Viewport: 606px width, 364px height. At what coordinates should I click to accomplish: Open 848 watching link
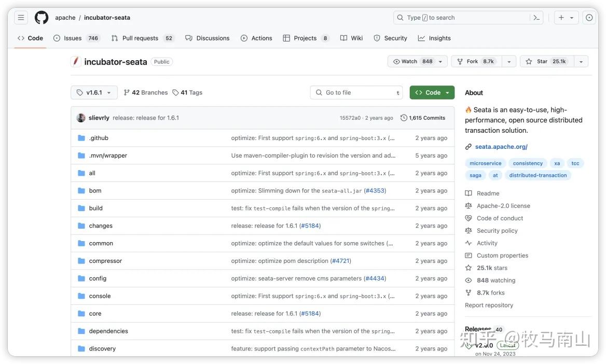pos(490,280)
